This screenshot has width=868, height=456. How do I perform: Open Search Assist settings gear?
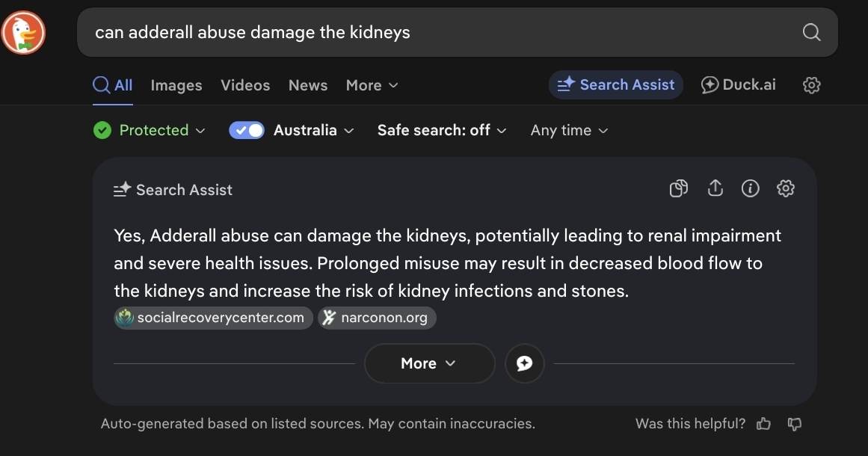click(785, 188)
